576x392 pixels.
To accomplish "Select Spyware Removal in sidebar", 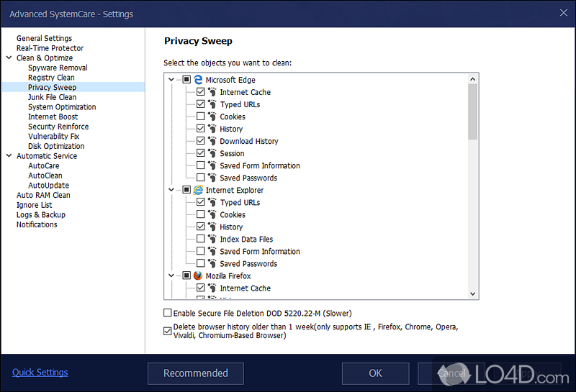I will coord(58,68).
